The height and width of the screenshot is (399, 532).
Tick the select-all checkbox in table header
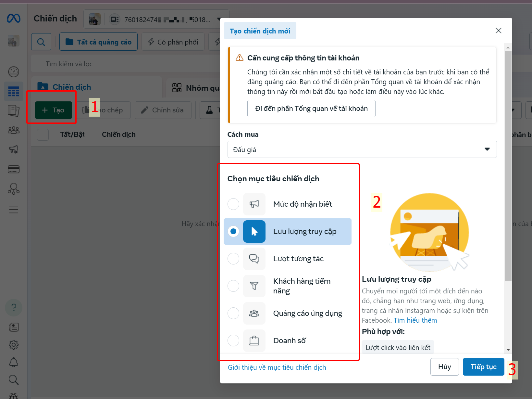[x=43, y=135]
